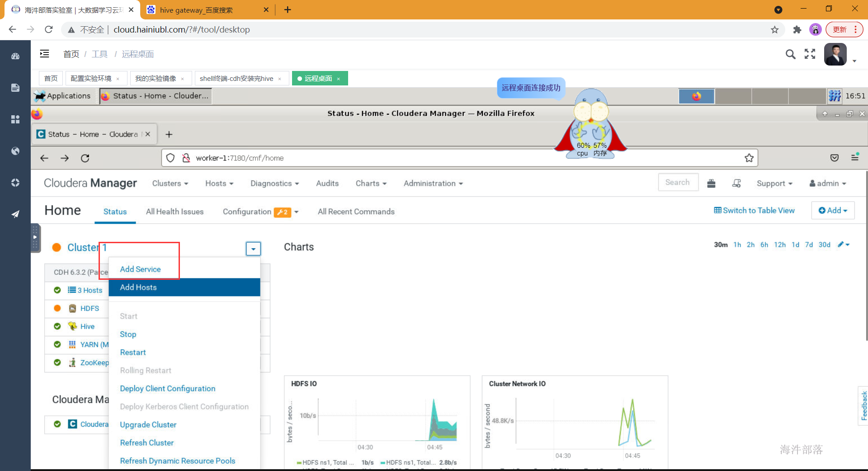This screenshot has height=471, width=868.
Task: Bookmark this page with Chrome star
Action: click(x=775, y=29)
